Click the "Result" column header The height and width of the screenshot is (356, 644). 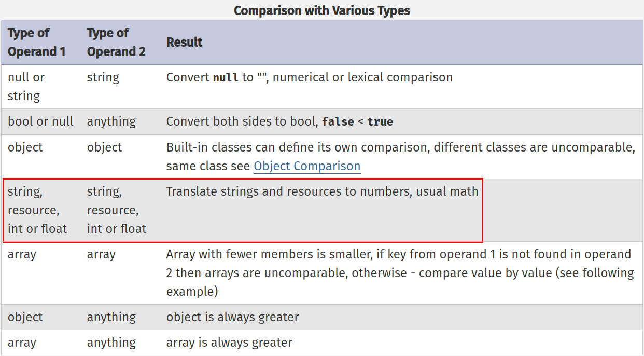(184, 42)
